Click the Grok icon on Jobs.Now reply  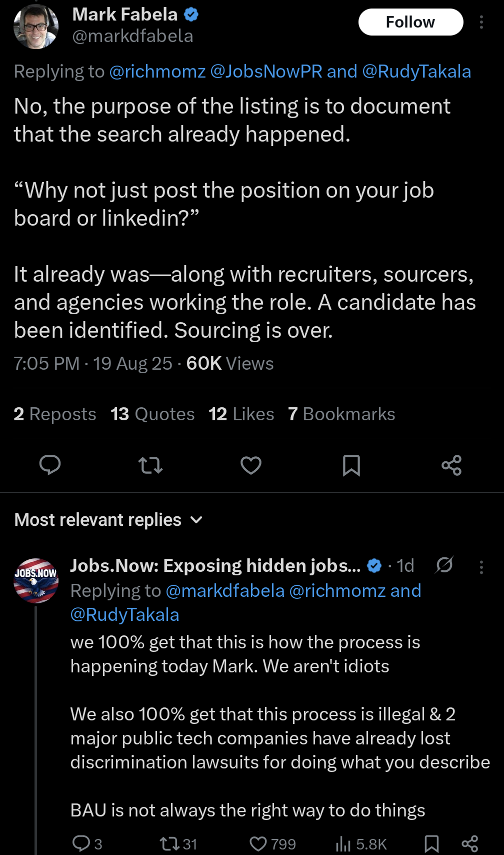pyautogui.click(x=444, y=565)
